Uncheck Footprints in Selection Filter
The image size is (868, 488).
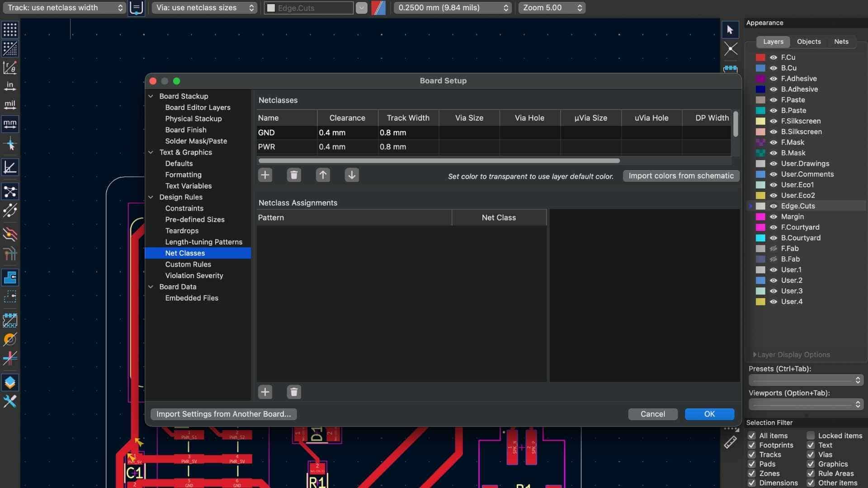[x=752, y=445]
